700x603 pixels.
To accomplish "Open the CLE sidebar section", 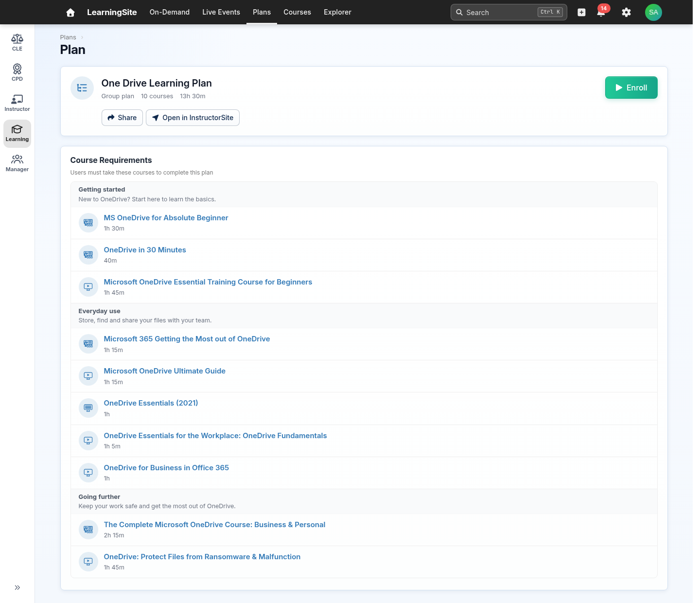I will coord(17,43).
